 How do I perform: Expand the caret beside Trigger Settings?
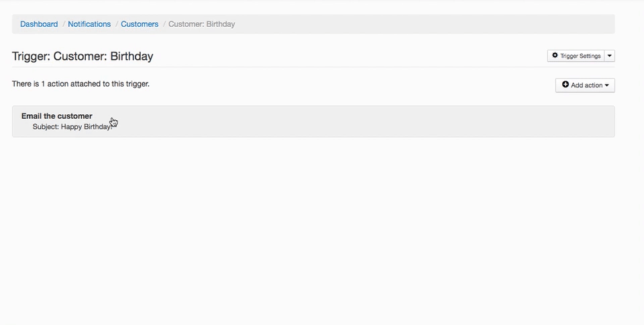610,56
